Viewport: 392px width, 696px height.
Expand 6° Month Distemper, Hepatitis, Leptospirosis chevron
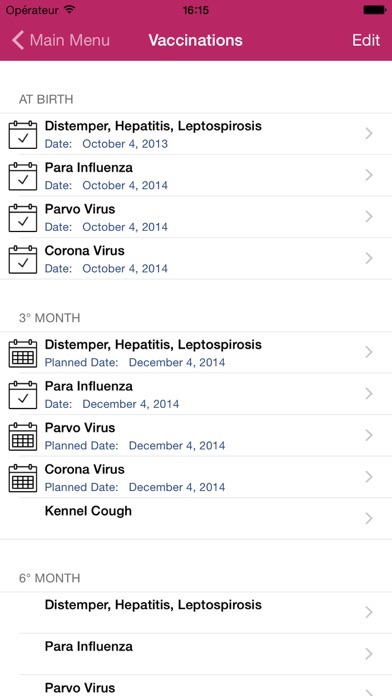368,613
